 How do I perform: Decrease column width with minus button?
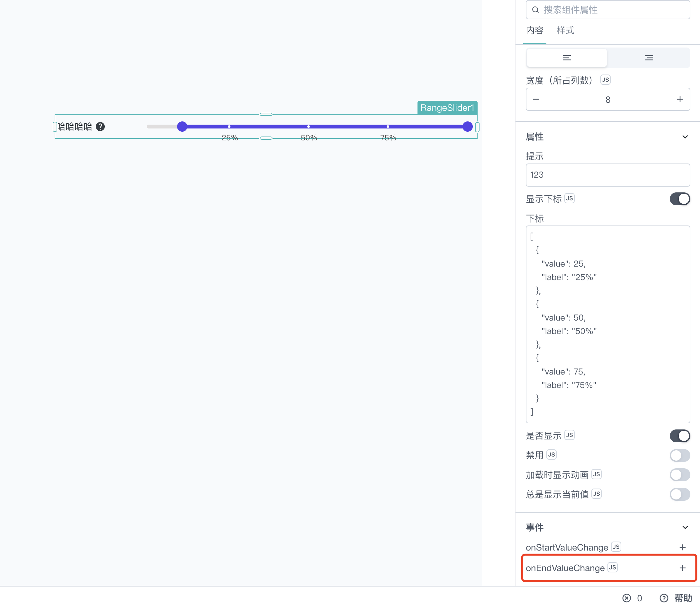536,99
